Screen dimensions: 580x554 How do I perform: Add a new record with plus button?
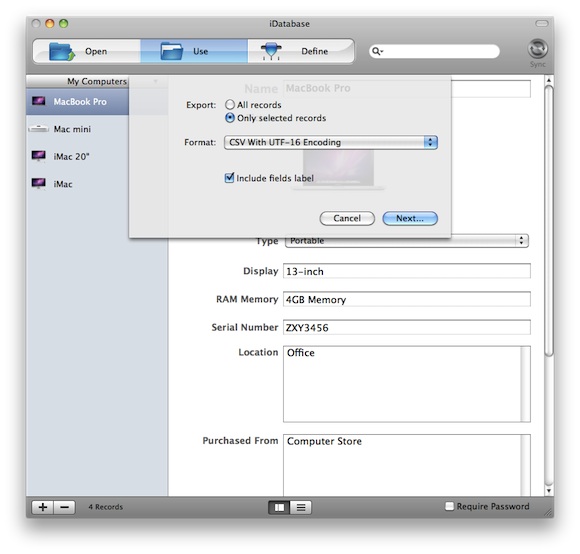point(43,507)
